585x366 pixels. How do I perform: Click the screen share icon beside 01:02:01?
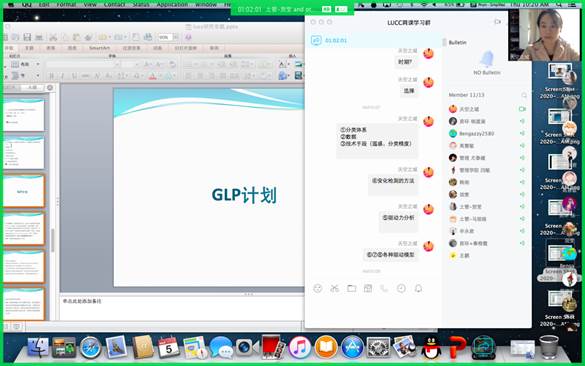[316, 40]
